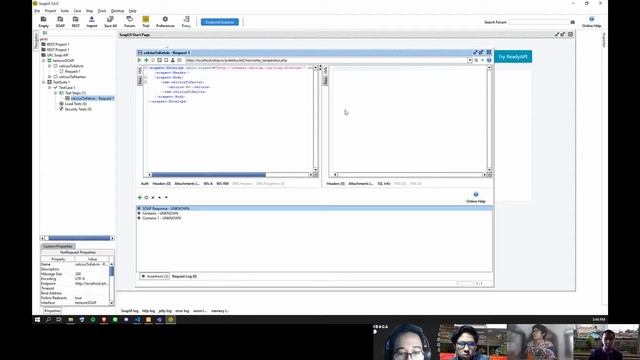The width and height of the screenshot is (640, 360).
Task: Click in the Search Forum field
Action: click(539, 22)
